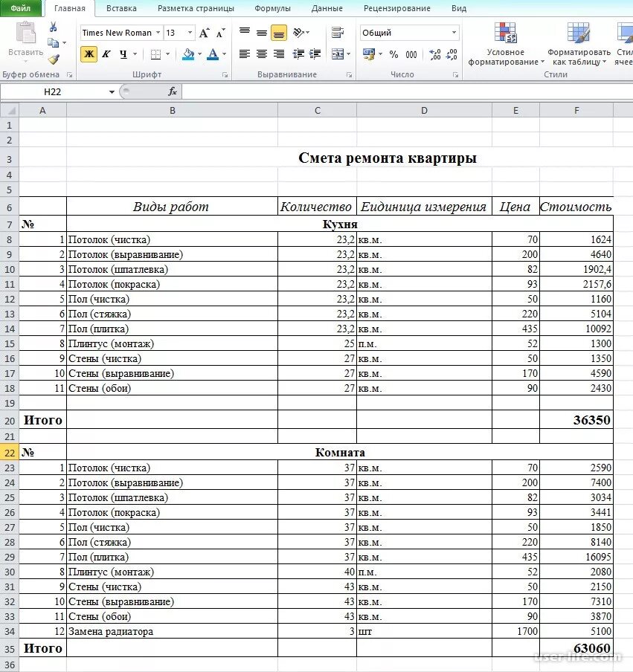This screenshot has height=672, width=633.
Task: Expand Font (Шрифт) group dialog launcher
Action: 225,75
